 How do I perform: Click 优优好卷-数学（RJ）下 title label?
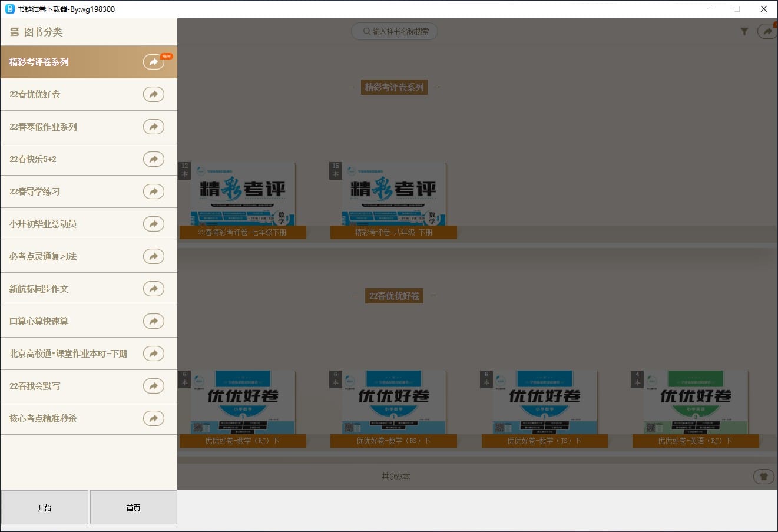point(243,441)
